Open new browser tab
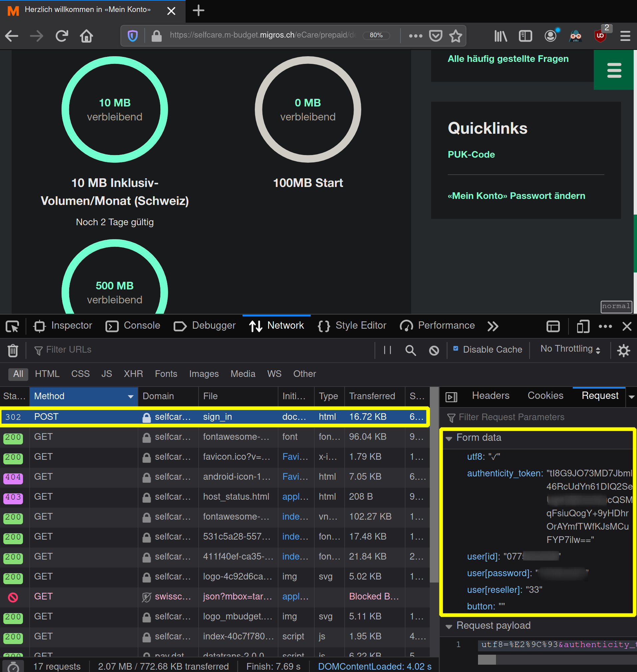The width and height of the screenshot is (637, 672). 199,11
